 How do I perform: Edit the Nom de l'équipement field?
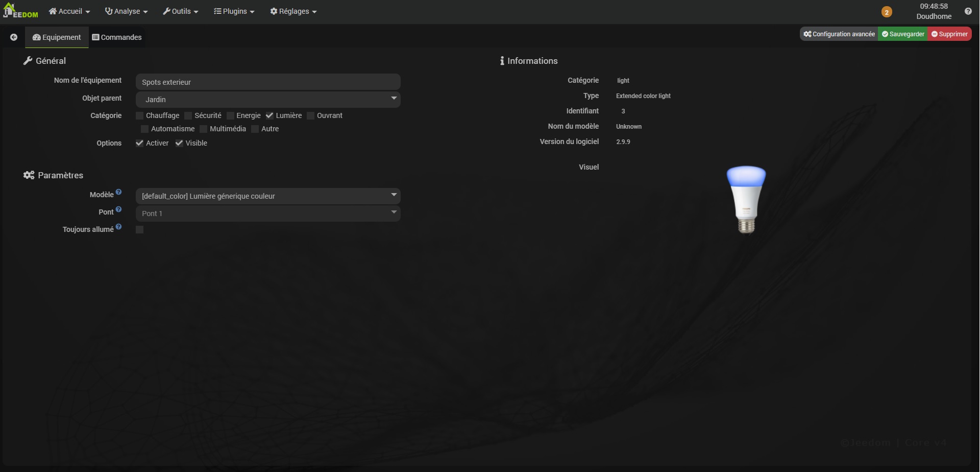pos(268,82)
